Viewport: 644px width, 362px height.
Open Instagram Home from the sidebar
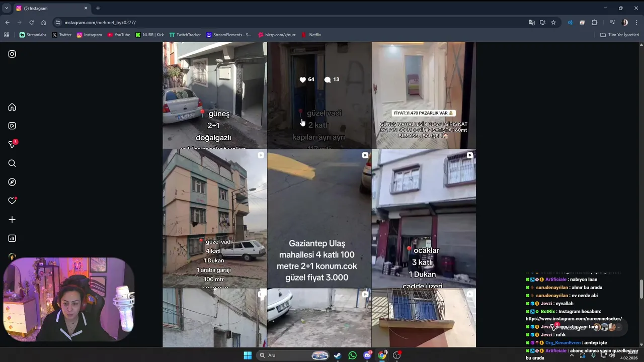pyautogui.click(x=12, y=107)
